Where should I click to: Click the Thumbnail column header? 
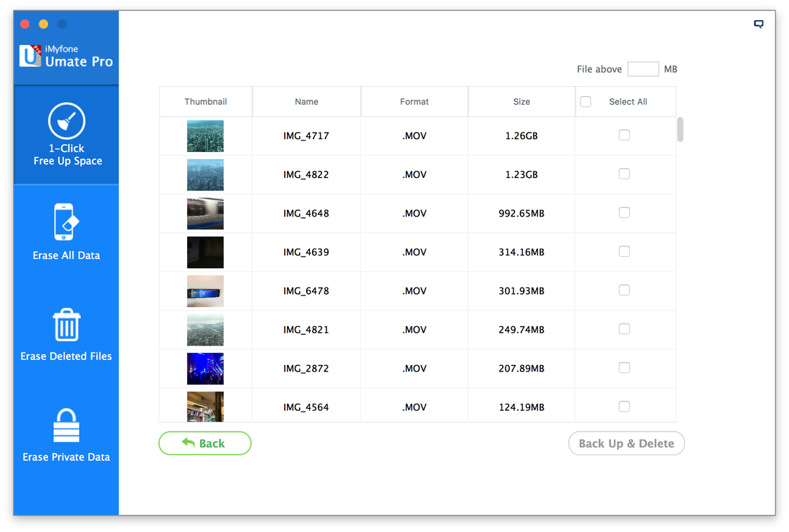[206, 102]
